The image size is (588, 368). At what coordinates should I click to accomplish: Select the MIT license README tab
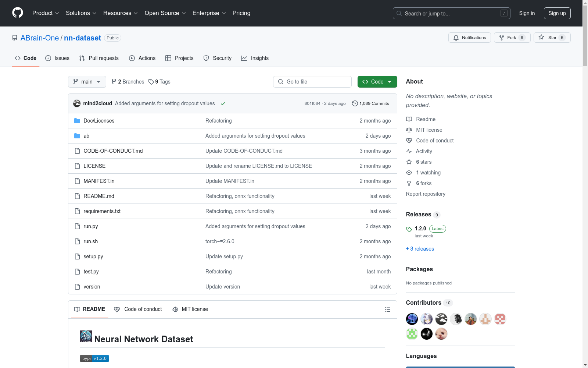(190, 309)
